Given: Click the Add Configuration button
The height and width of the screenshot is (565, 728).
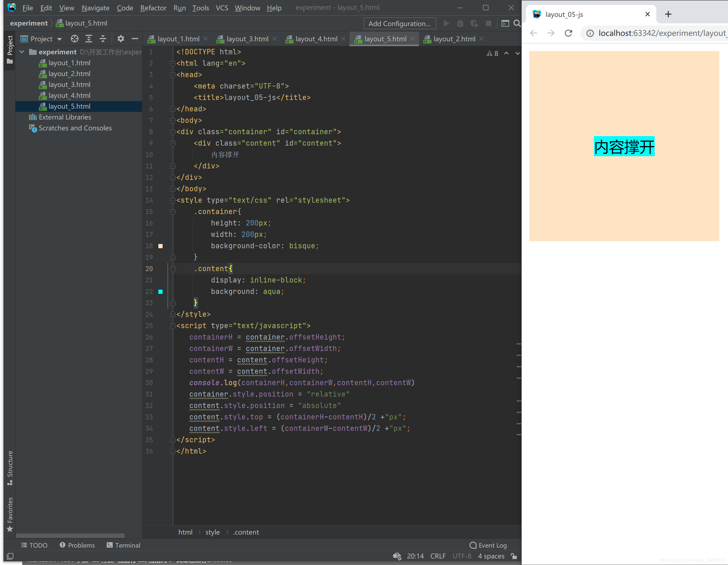Looking at the screenshot, I should (399, 23).
